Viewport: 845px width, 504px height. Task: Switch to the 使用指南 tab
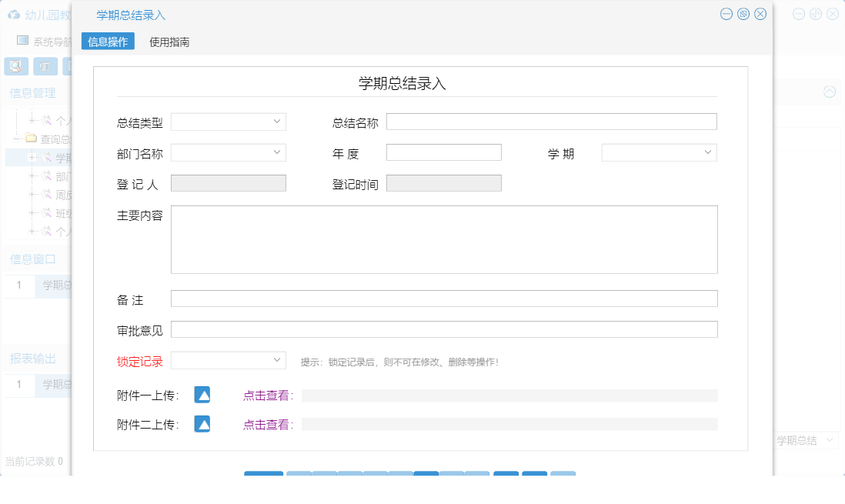169,40
